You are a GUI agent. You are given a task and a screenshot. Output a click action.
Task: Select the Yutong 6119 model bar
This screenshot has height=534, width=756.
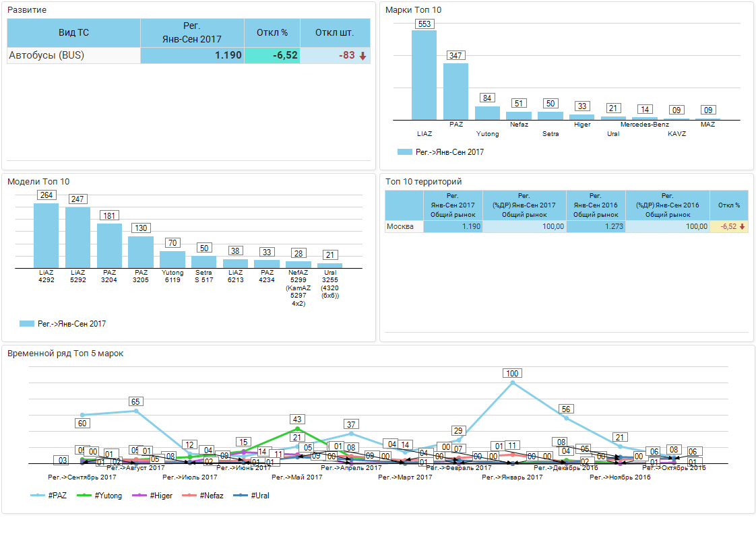[x=172, y=260]
